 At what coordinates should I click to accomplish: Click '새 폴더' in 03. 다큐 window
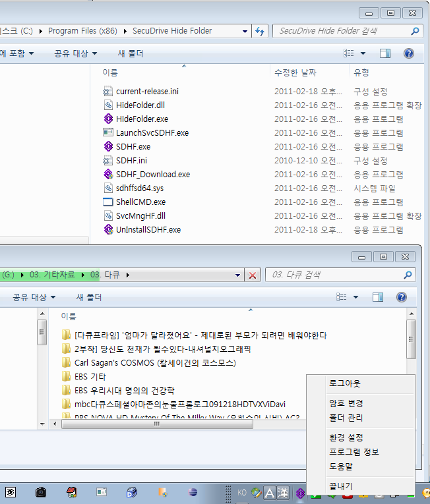pyautogui.click(x=89, y=297)
